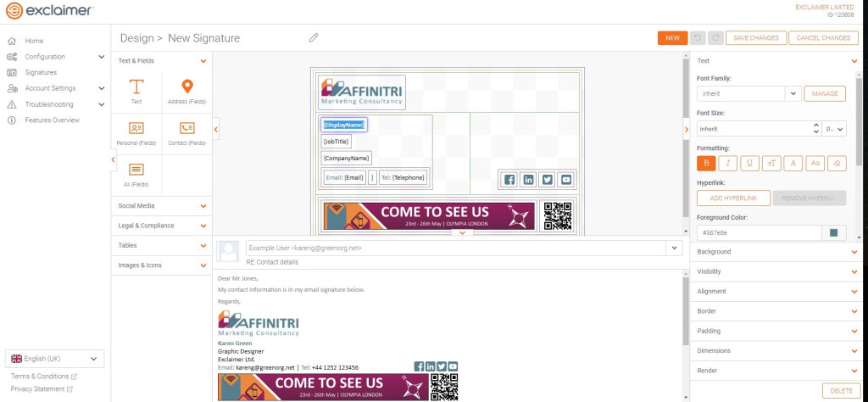Toggle strikethrough formatting button
The height and width of the screenshot is (402, 868).
click(x=771, y=163)
